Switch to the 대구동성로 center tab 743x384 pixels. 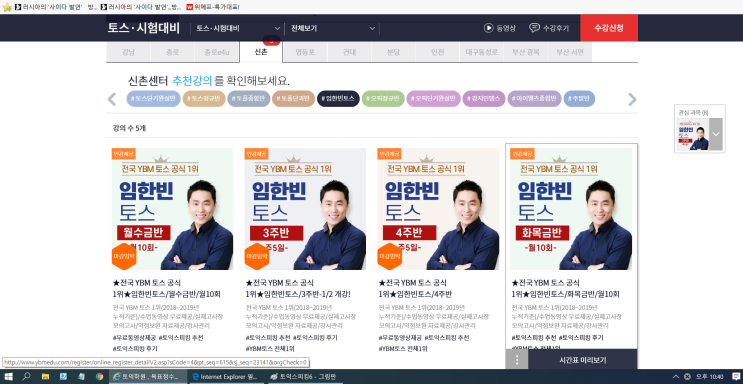pyautogui.click(x=481, y=52)
